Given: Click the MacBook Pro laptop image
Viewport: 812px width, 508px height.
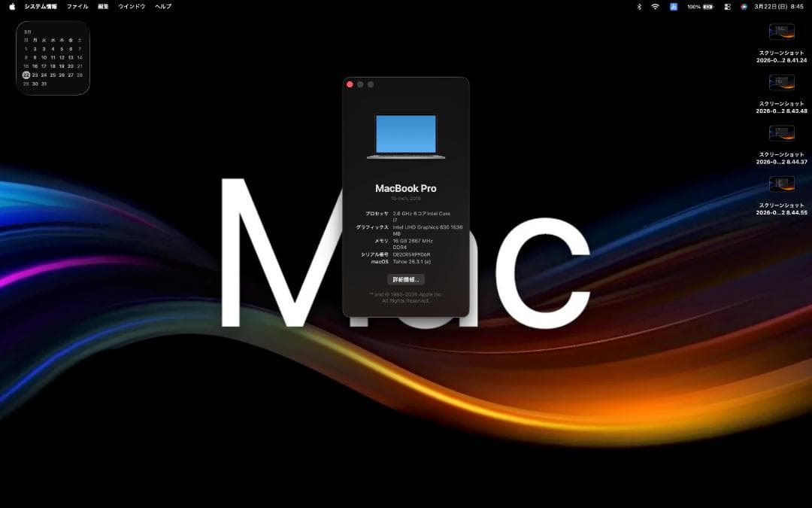Looking at the screenshot, I should [406, 137].
